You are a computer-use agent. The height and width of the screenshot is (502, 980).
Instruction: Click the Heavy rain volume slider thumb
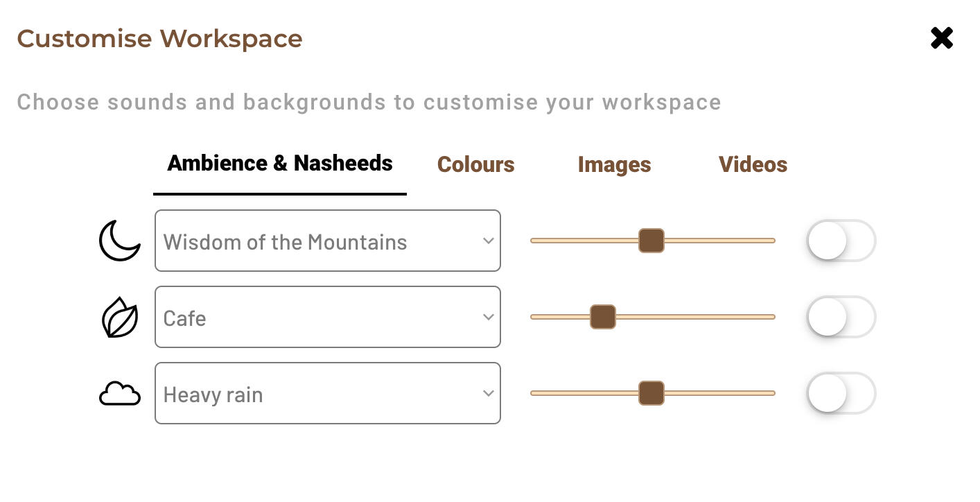(x=651, y=393)
